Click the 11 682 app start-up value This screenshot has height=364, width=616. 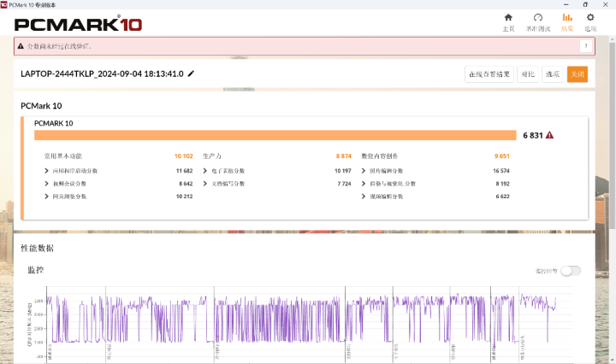click(x=184, y=171)
